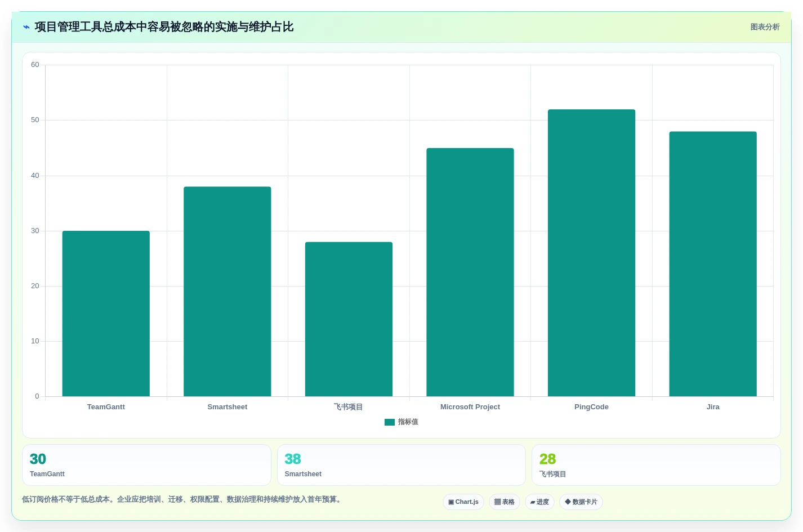Screen dimensions: 803x532
Task: Click the Smartsheet axis label
Action: coord(227,407)
